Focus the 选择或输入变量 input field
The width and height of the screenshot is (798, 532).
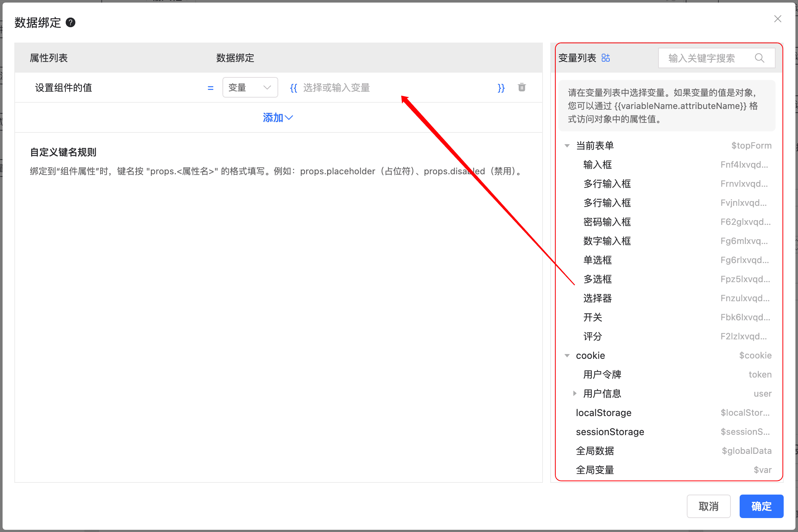pyautogui.click(x=396, y=88)
